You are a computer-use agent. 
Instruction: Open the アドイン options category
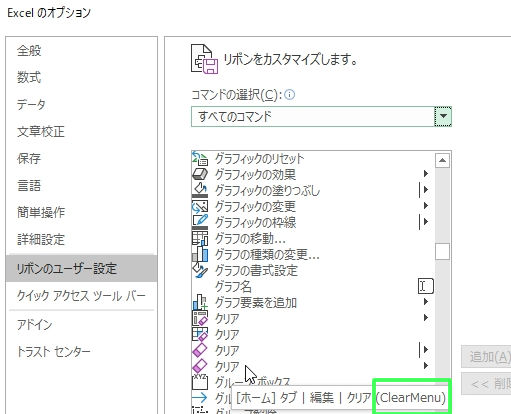tap(81, 324)
